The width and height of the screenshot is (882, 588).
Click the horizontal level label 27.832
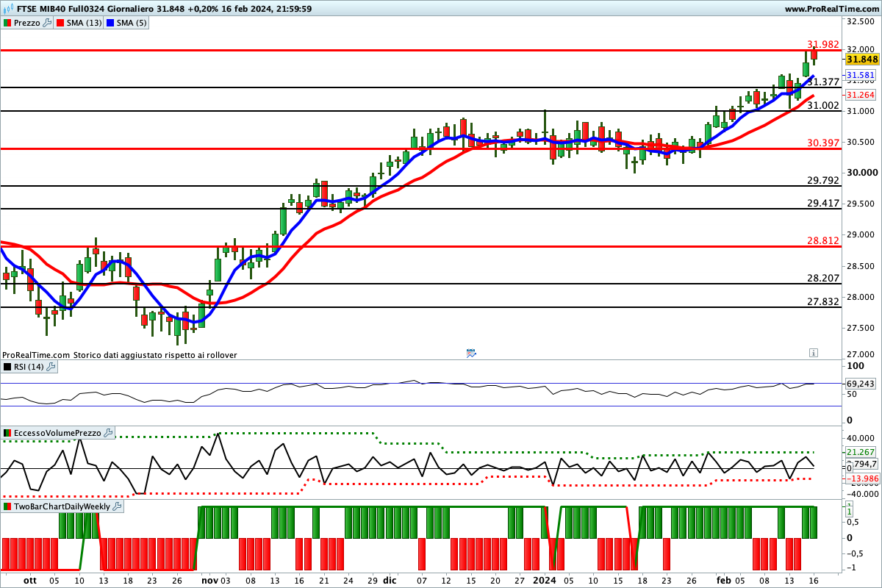tap(823, 301)
